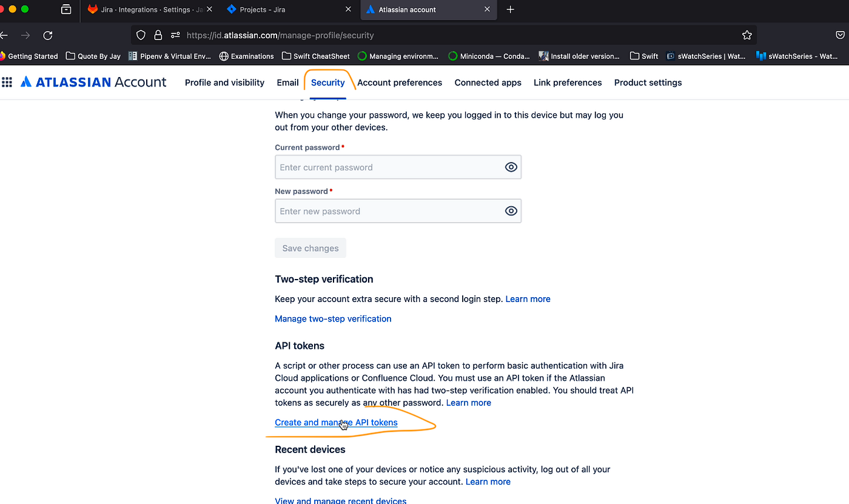Open the Swift bookmark folder
The image size is (849, 504).
click(x=644, y=56)
